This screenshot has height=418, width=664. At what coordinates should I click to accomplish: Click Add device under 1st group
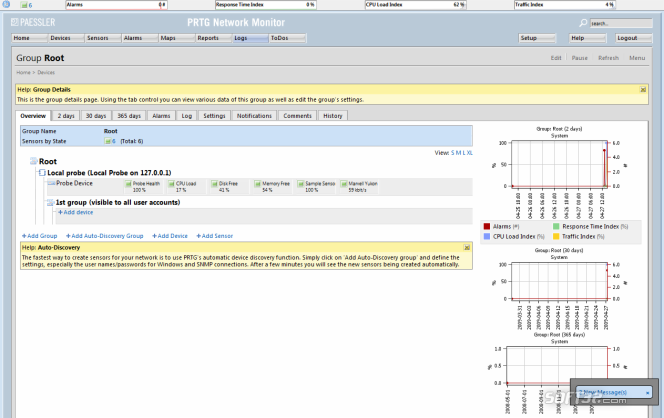[76, 212]
